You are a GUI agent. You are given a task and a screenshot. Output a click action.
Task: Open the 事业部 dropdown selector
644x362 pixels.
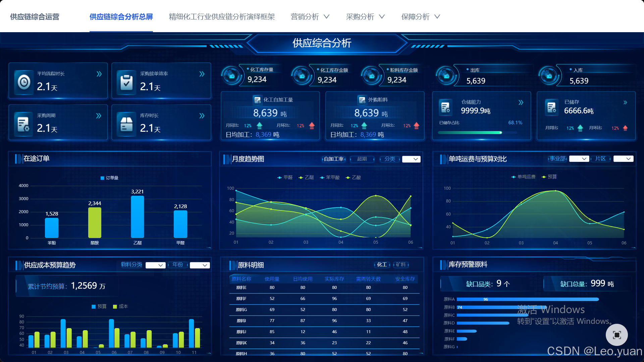coord(579,159)
